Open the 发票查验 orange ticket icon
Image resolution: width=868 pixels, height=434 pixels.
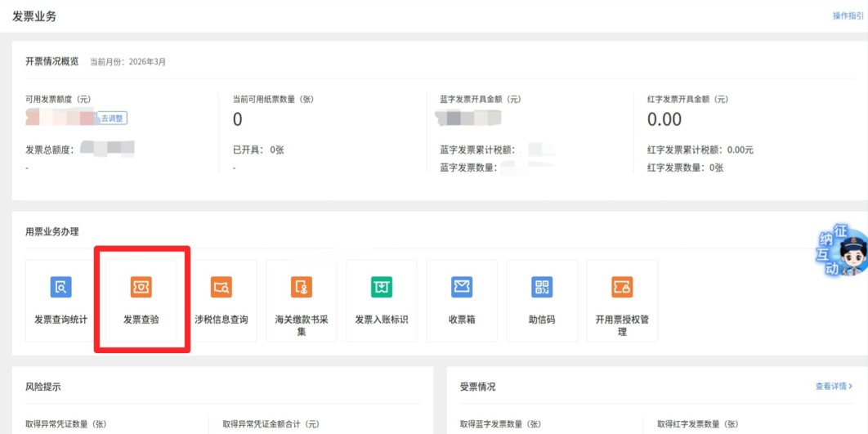[x=141, y=287]
